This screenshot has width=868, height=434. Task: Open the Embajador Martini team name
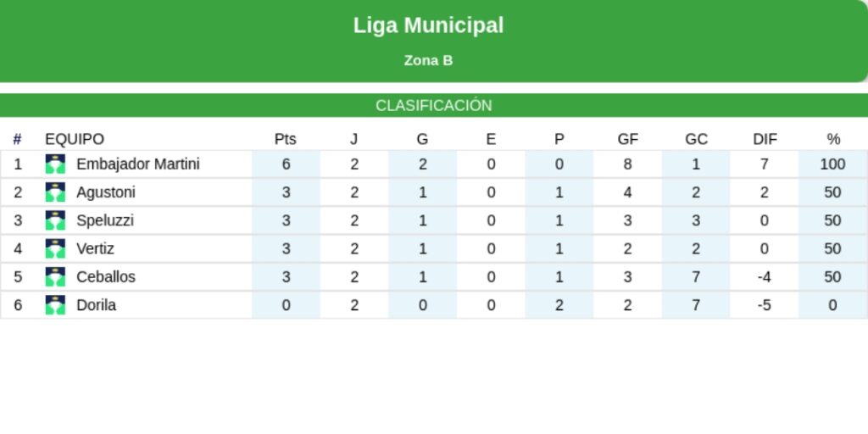coord(138,164)
